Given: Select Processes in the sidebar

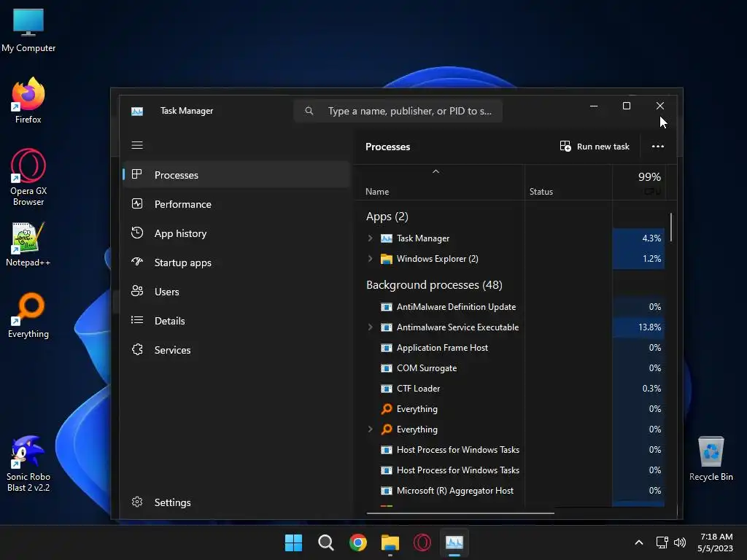Looking at the screenshot, I should click(x=237, y=175).
